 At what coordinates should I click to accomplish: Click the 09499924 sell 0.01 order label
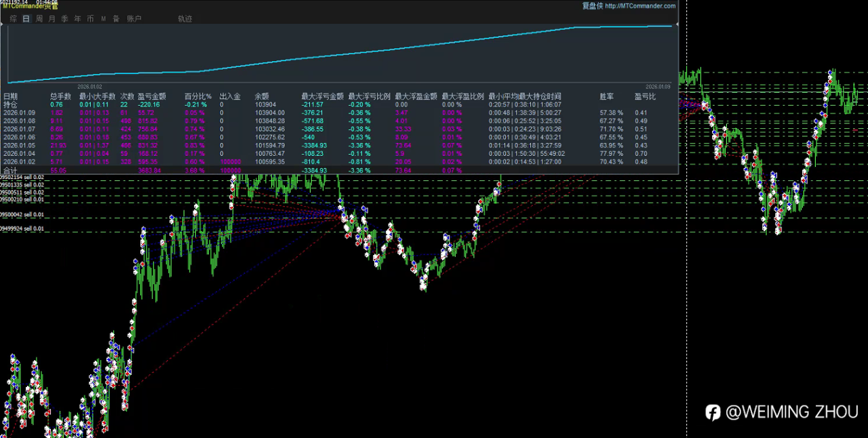pyautogui.click(x=22, y=229)
